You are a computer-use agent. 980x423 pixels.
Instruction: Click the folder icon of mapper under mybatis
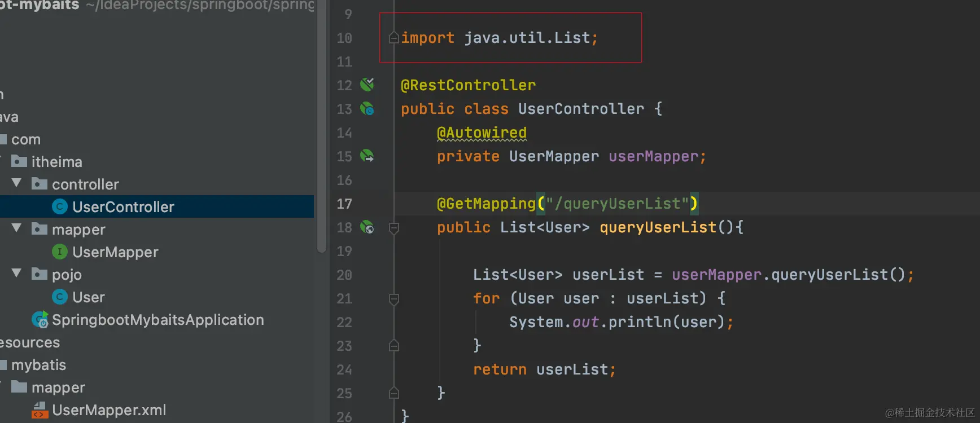tap(19, 387)
